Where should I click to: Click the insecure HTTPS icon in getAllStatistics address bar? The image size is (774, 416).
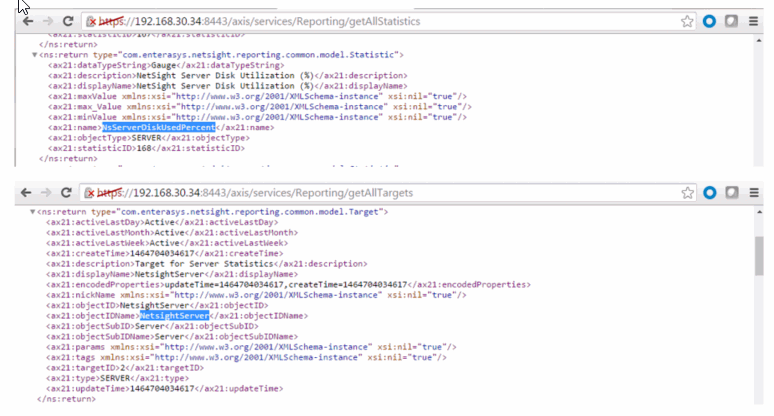91,22
